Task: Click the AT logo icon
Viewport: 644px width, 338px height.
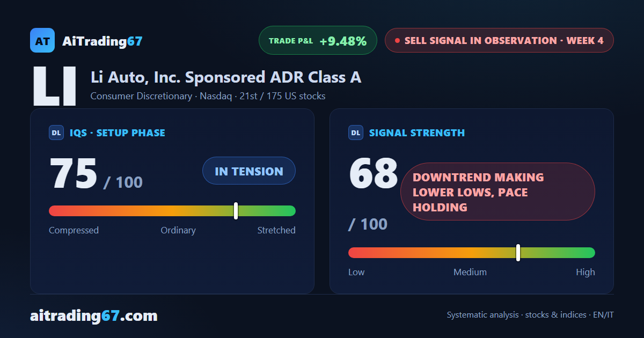Action: (x=42, y=40)
